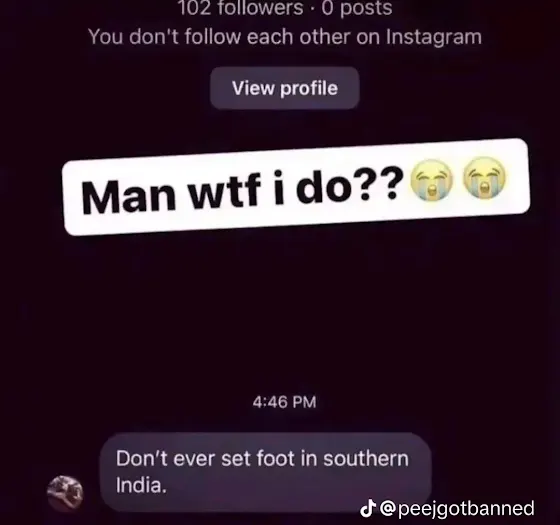Tap the second crying emoji in the caption
The image size is (560, 525).
[484, 177]
